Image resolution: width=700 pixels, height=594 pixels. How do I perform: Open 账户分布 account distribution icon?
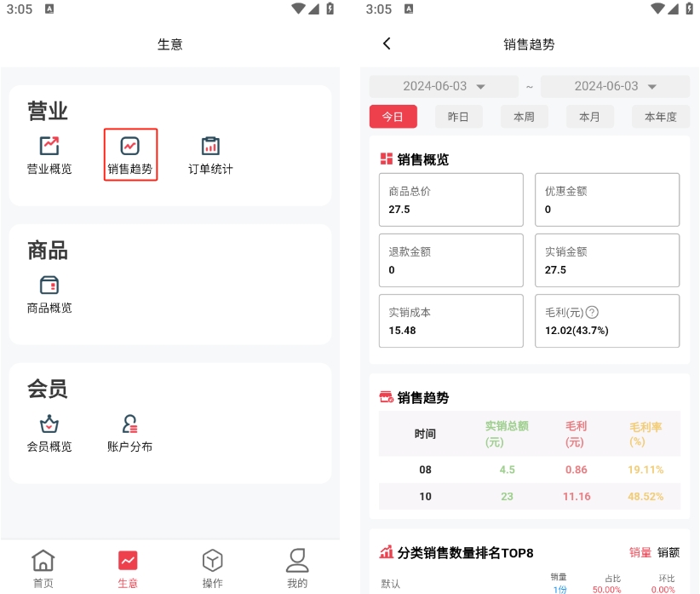tap(130, 433)
